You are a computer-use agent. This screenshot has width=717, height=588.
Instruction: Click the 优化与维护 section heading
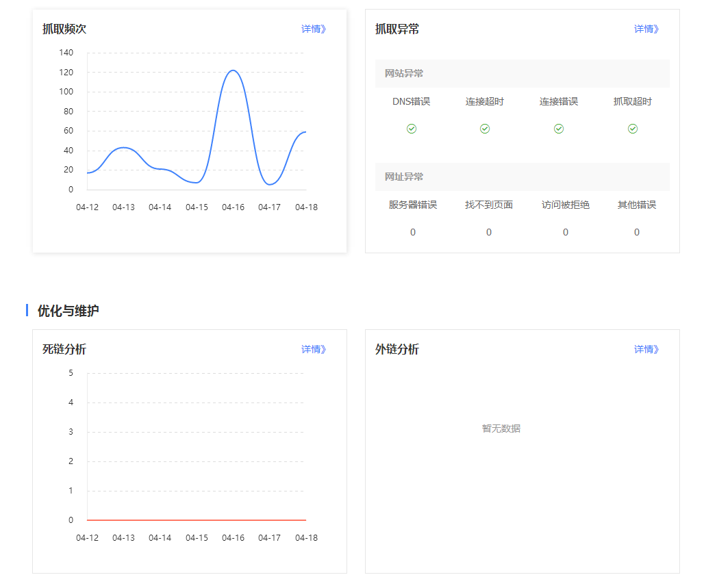68,311
